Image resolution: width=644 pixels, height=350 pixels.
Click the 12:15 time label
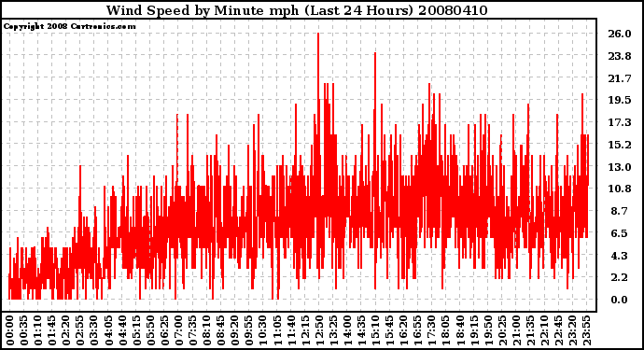tap(305, 330)
